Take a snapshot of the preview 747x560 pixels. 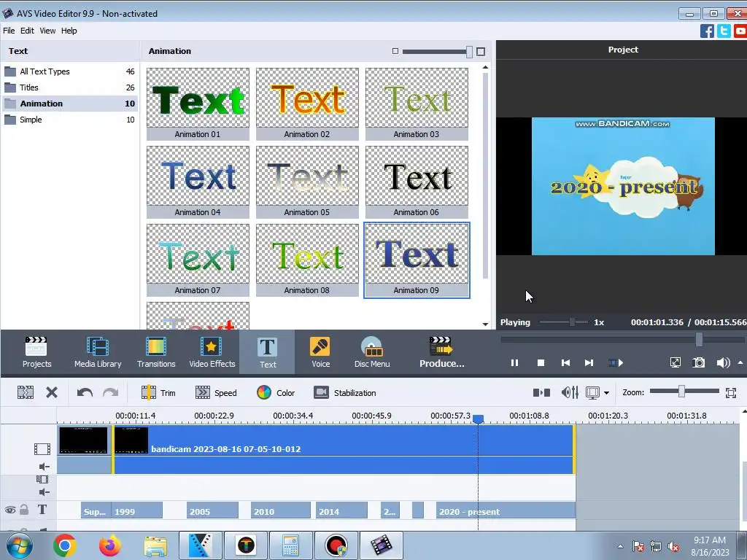click(x=698, y=363)
